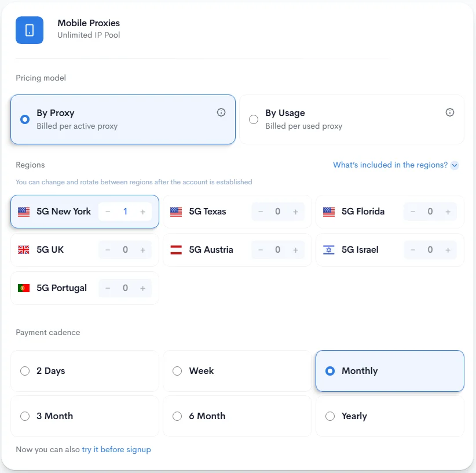476x473 pixels.
Task: Click the 5G UK region name
Action: coord(50,250)
